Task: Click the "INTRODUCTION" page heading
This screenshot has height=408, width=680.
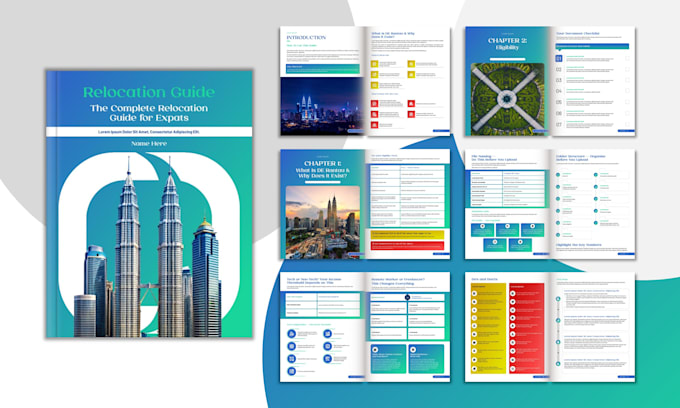Action: 306,38
